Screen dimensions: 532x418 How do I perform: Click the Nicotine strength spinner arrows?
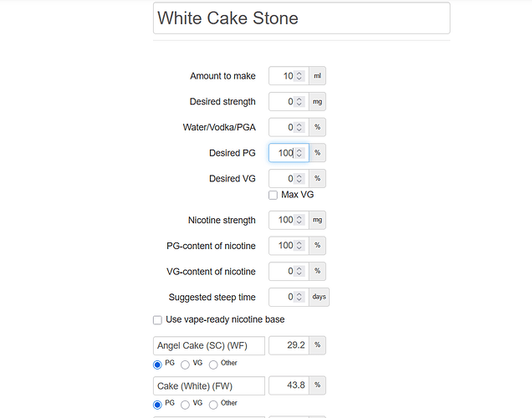(299, 220)
